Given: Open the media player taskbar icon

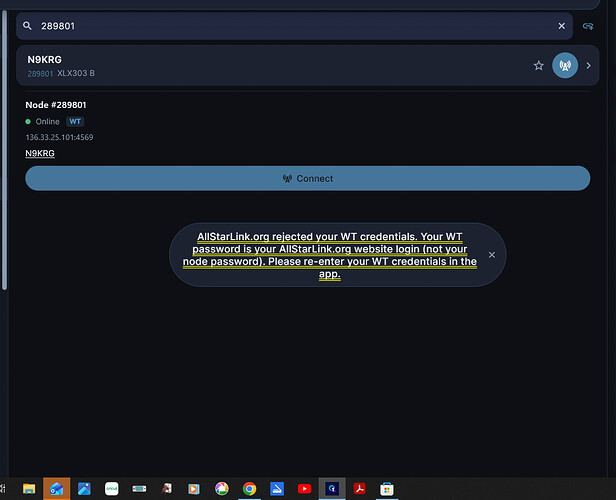Looking at the screenshot, I should tap(194, 489).
